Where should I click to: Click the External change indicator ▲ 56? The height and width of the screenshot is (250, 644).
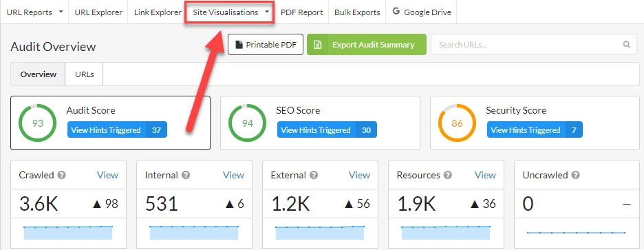click(357, 204)
